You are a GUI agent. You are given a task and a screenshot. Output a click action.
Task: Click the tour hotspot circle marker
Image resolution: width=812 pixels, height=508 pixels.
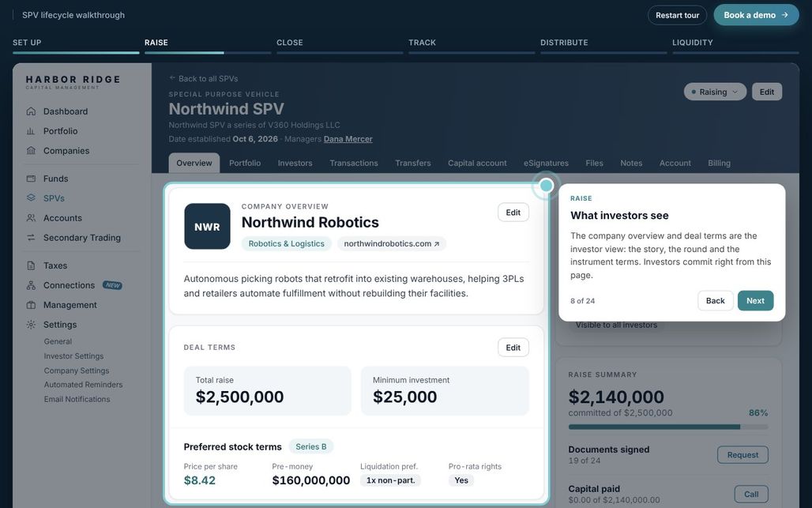click(x=546, y=186)
